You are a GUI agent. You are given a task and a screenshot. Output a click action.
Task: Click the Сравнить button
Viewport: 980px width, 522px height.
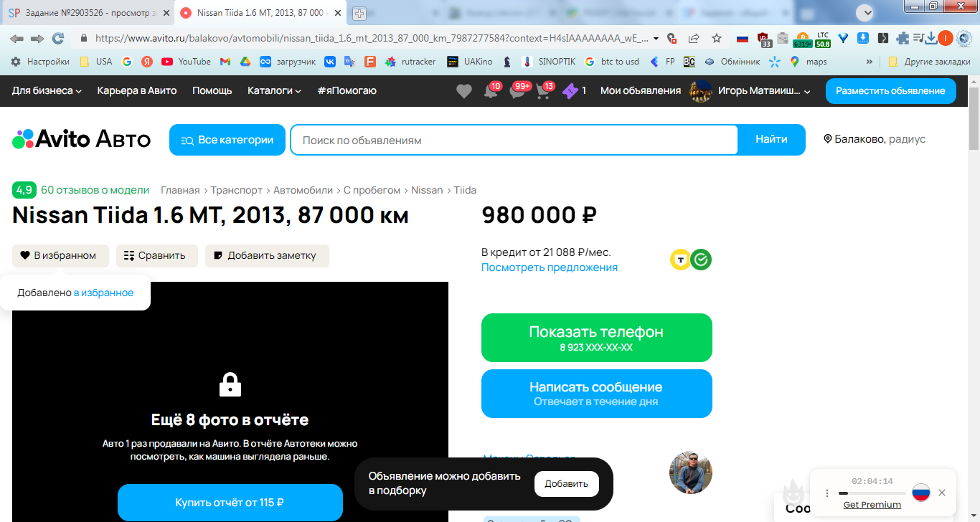click(157, 256)
